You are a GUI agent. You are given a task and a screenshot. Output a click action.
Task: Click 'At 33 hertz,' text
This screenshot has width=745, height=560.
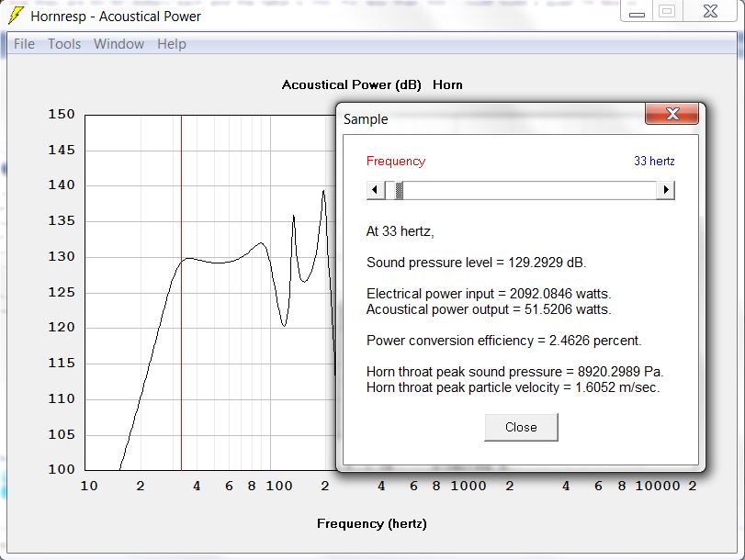(400, 231)
